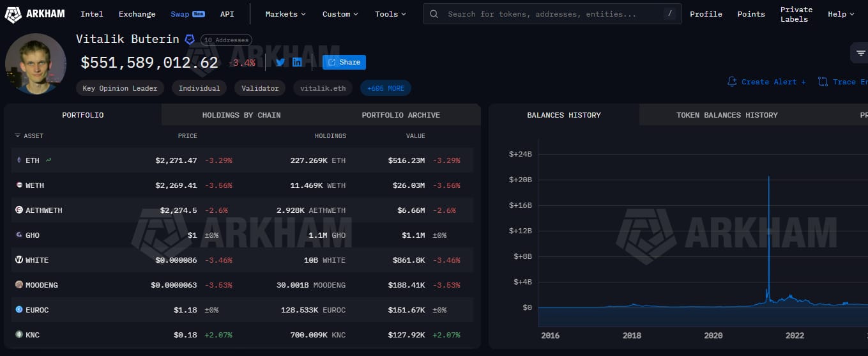
Task: Open the Exchange menu item
Action: (x=137, y=14)
